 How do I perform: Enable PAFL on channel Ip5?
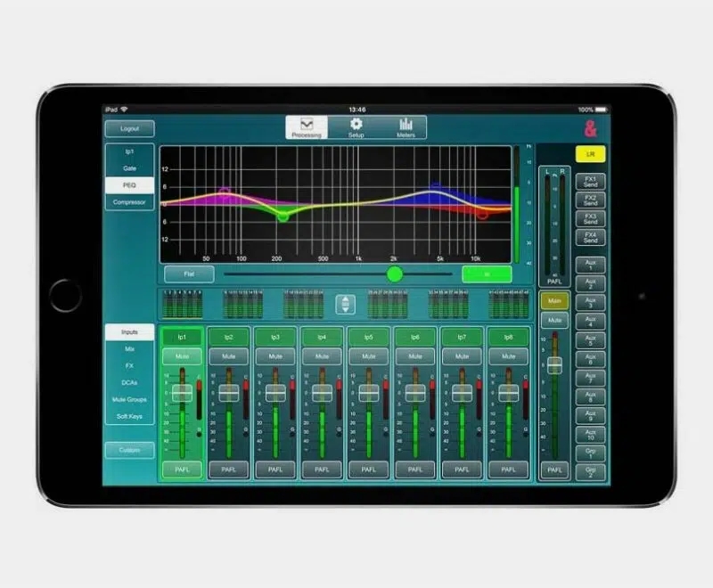(368, 469)
